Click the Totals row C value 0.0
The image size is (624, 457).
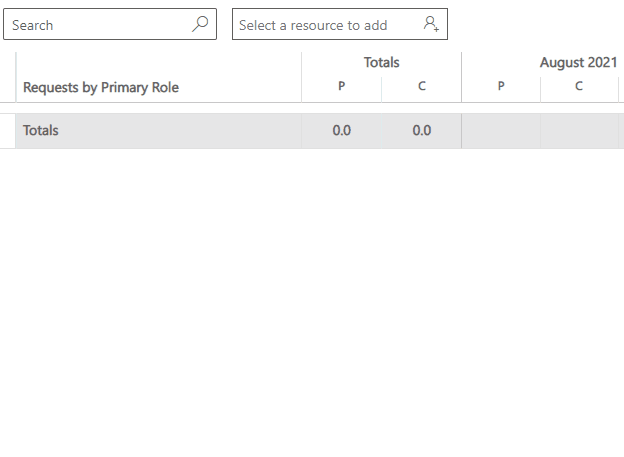[422, 130]
